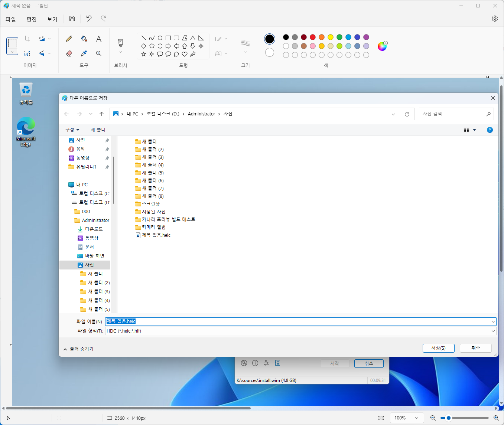
Task: Select the 카메라 앨범 folder
Action: point(150,227)
